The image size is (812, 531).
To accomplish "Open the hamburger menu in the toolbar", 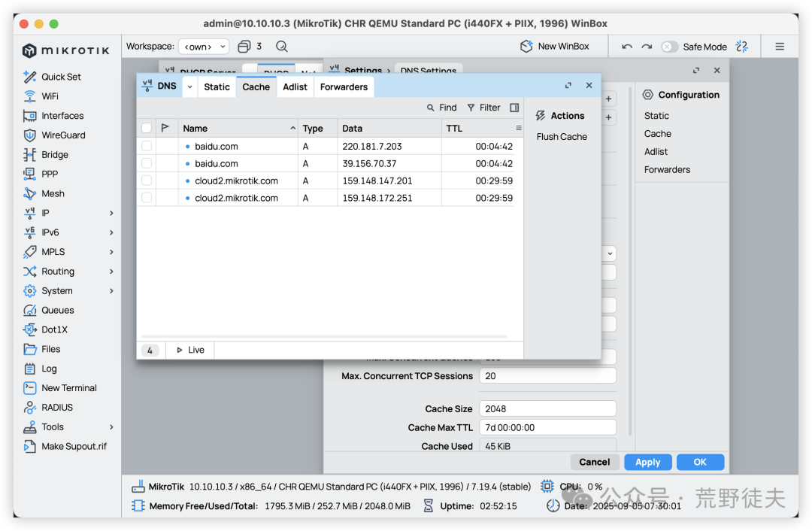I will click(780, 47).
